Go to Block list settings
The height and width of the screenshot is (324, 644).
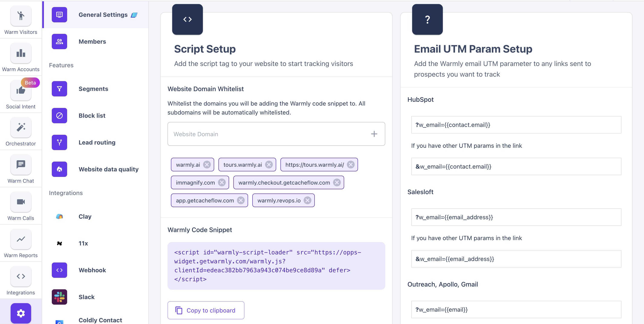[x=92, y=116]
